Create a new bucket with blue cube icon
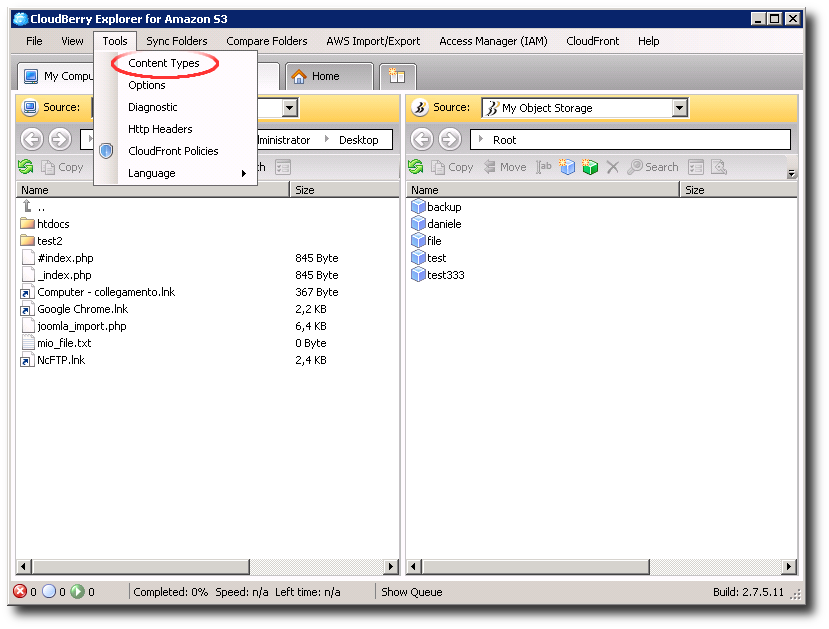 click(x=567, y=167)
